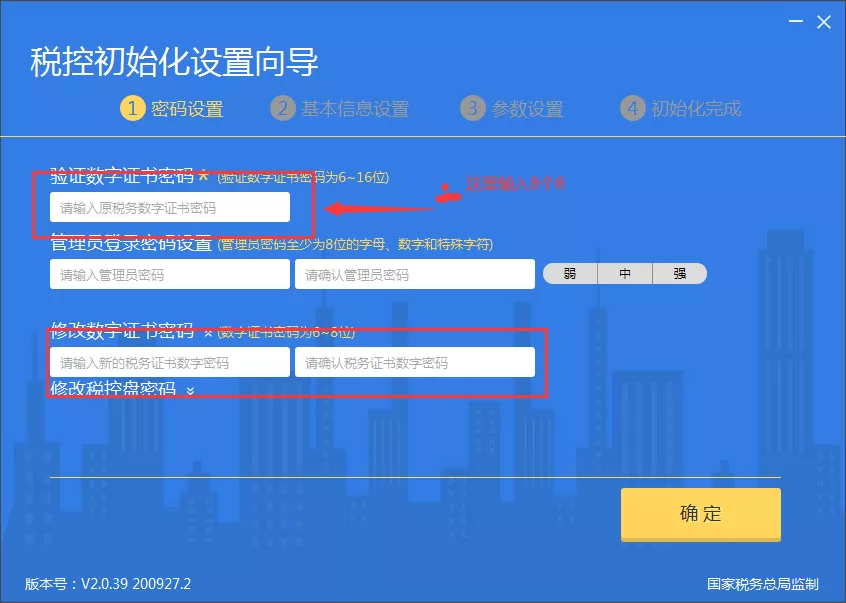Click the 税控初始化设置向导 title

pyautogui.click(x=174, y=62)
